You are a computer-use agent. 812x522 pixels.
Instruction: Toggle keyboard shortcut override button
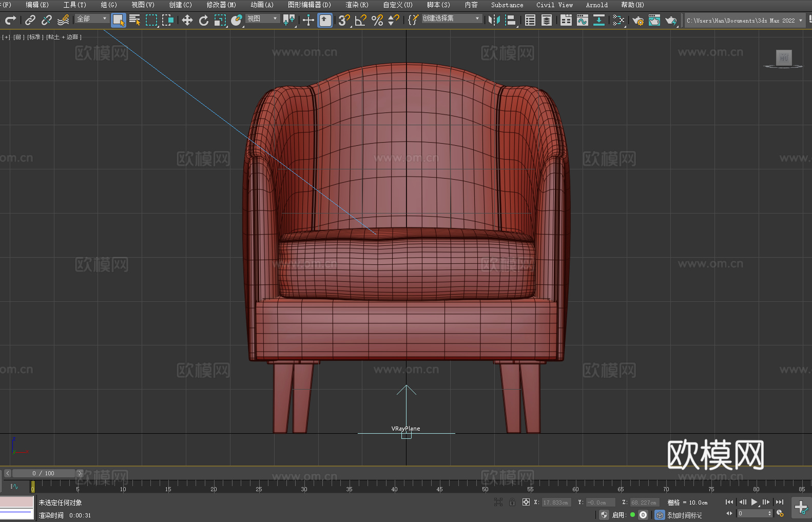(x=325, y=20)
